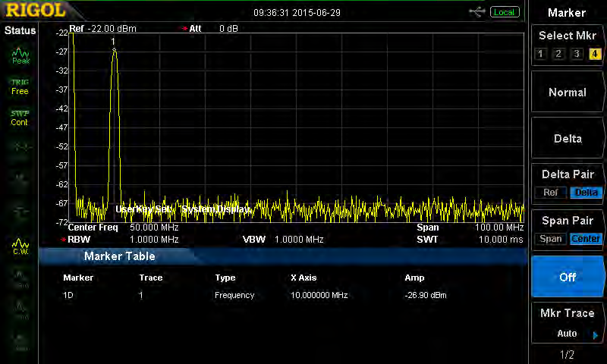The width and height of the screenshot is (607, 364).
Task: Click the Span 100.00 MHz value
Action: pos(499,227)
